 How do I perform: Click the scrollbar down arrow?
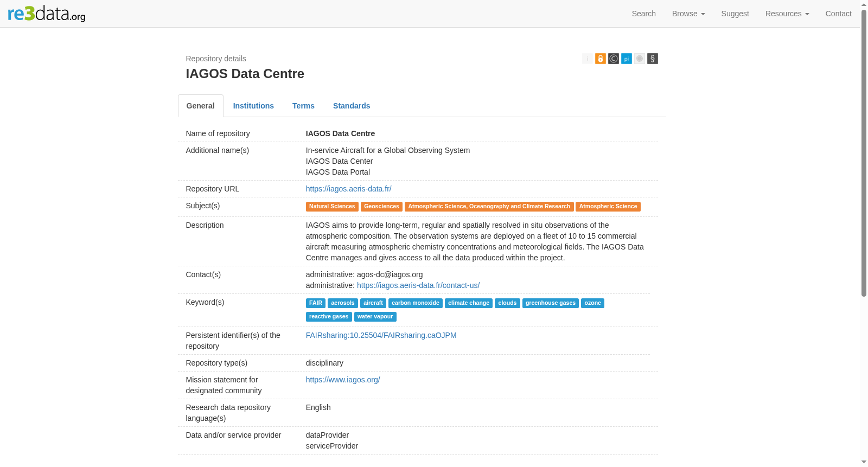pos(864,462)
